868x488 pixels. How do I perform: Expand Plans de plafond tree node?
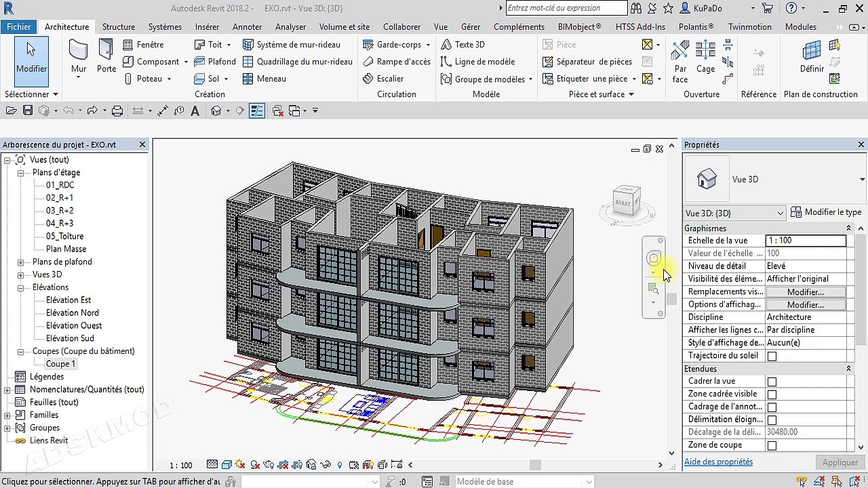pyautogui.click(x=20, y=262)
